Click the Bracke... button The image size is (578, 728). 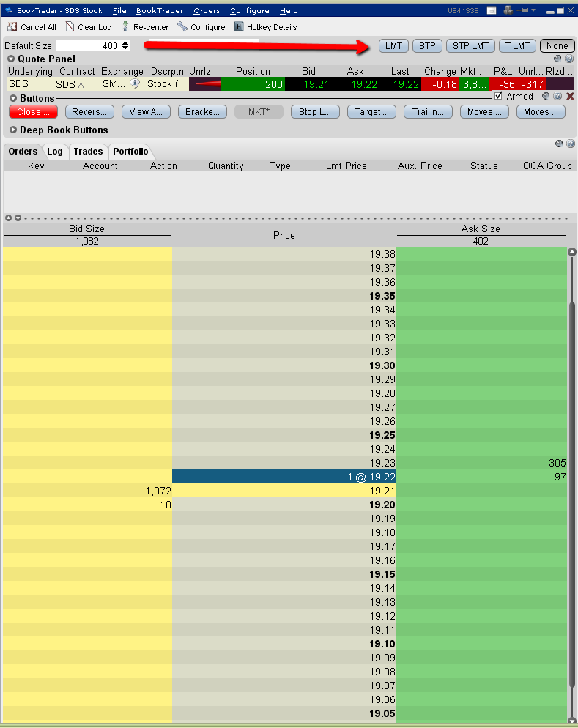(x=202, y=112)
